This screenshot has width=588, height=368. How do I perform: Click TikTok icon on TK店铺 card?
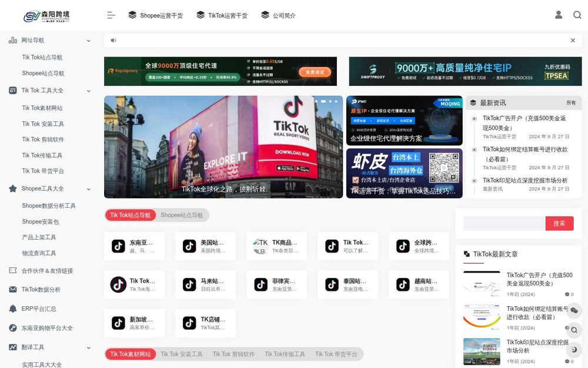pos(189,323)
